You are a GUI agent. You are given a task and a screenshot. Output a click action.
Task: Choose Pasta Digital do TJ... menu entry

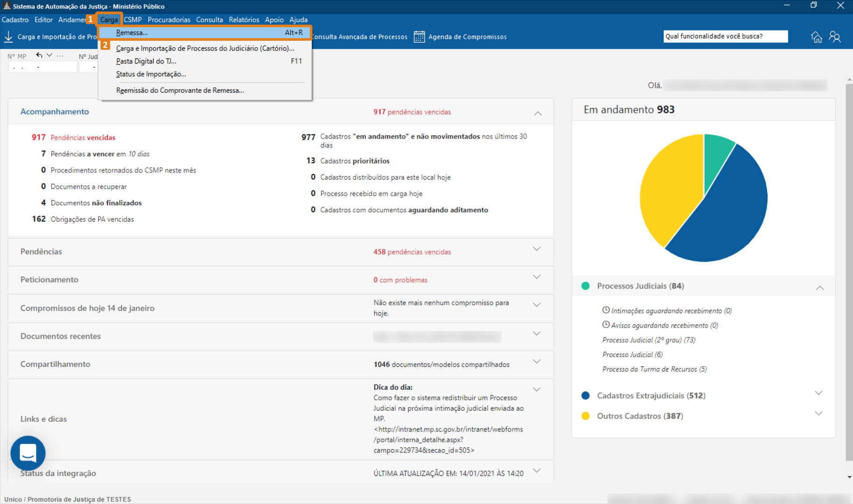pos(146,61)
